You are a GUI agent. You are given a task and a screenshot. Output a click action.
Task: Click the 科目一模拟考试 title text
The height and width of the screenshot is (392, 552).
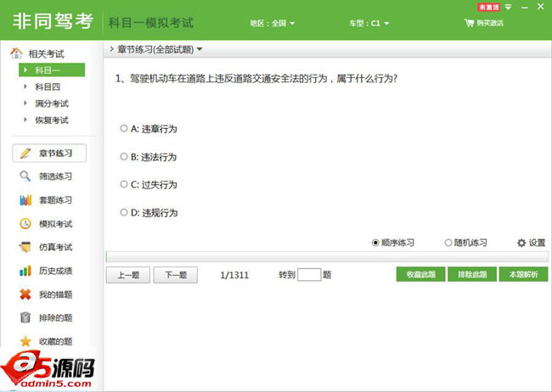pos(151,23)
